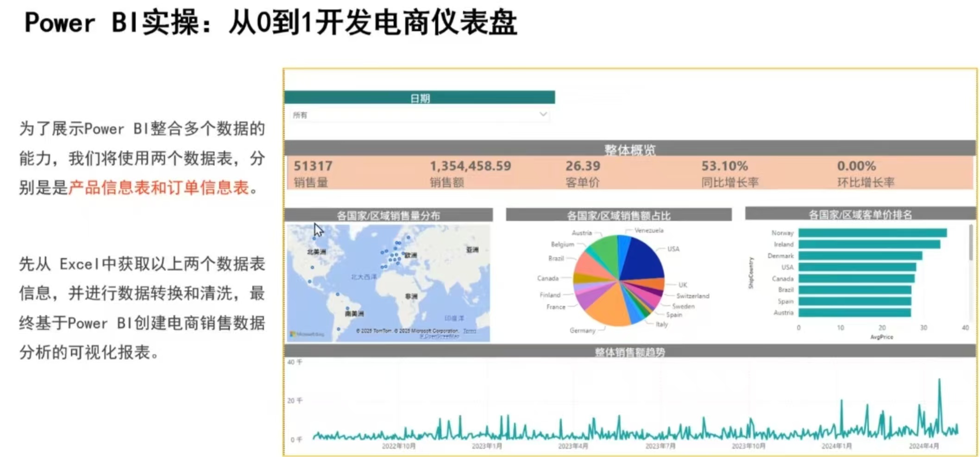Click the 2024年1月 label on the trend axis
The height and width of the screenshot is (457, 980).
836,446
